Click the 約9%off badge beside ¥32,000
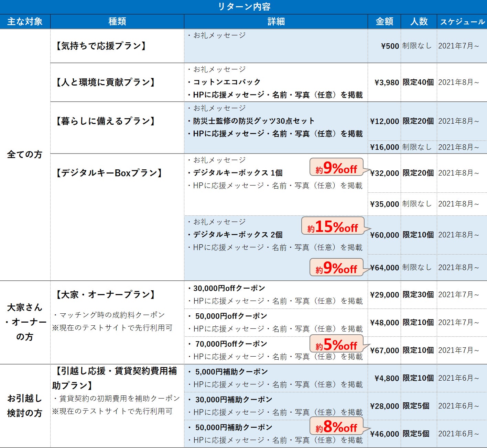Screen dimensions: 487x448 [x=336, y=168]
